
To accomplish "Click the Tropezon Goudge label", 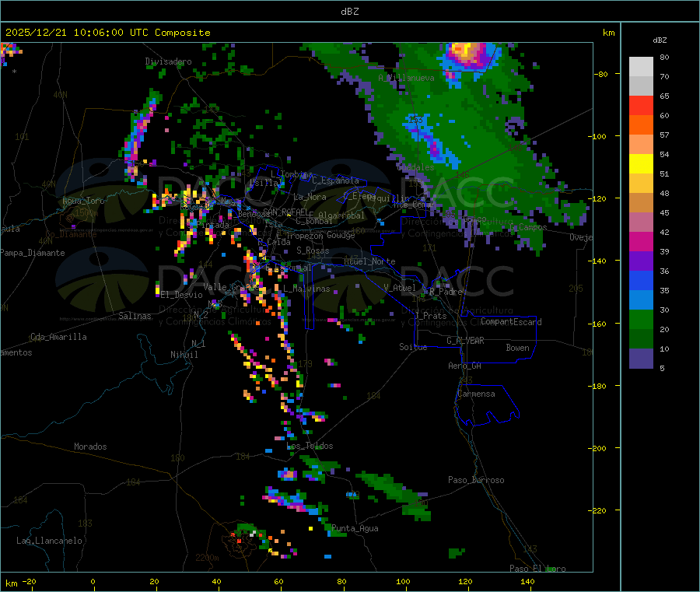I will coord(321,235).
